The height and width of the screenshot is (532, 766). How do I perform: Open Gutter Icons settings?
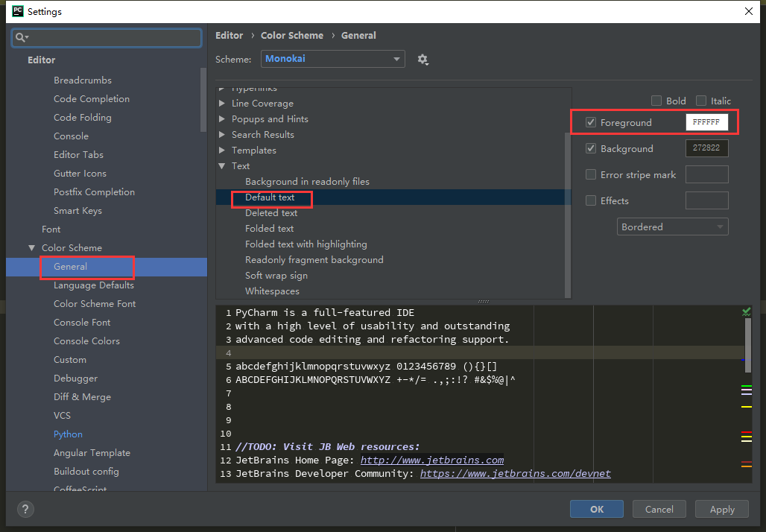click(x=80, y=173)
